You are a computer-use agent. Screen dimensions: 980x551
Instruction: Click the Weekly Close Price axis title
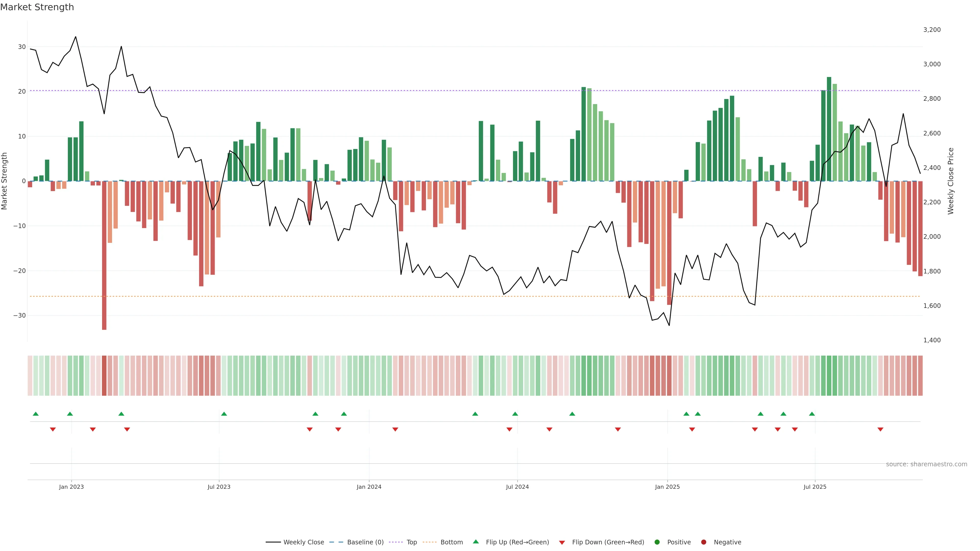pos(951,181)
